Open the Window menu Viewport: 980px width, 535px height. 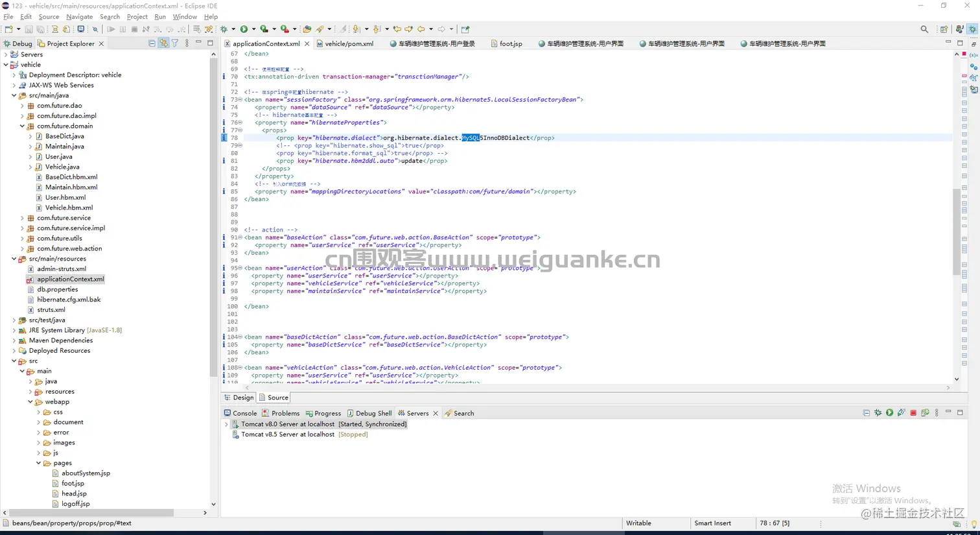185,17
